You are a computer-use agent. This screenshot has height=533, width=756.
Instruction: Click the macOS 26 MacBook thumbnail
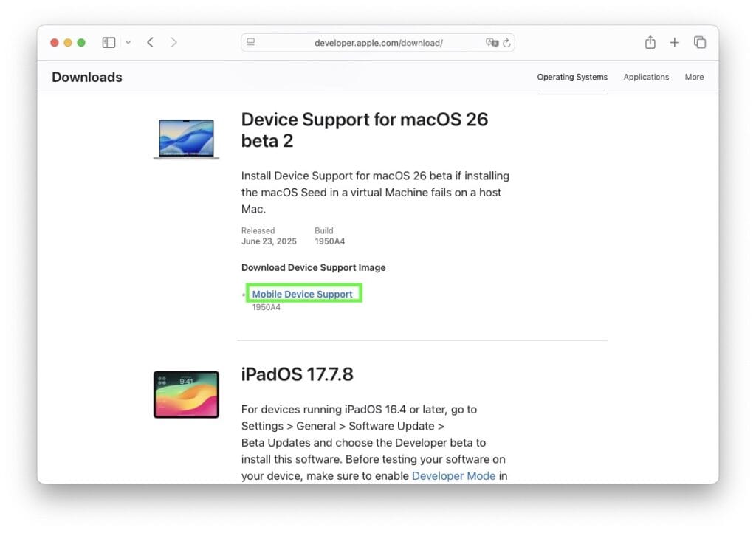tap(186, 139)
